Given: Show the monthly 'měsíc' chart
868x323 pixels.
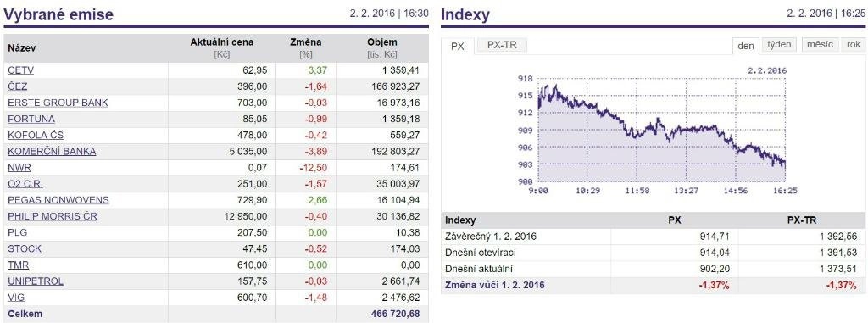Looking at the screenshot, I should coord(820,45).
